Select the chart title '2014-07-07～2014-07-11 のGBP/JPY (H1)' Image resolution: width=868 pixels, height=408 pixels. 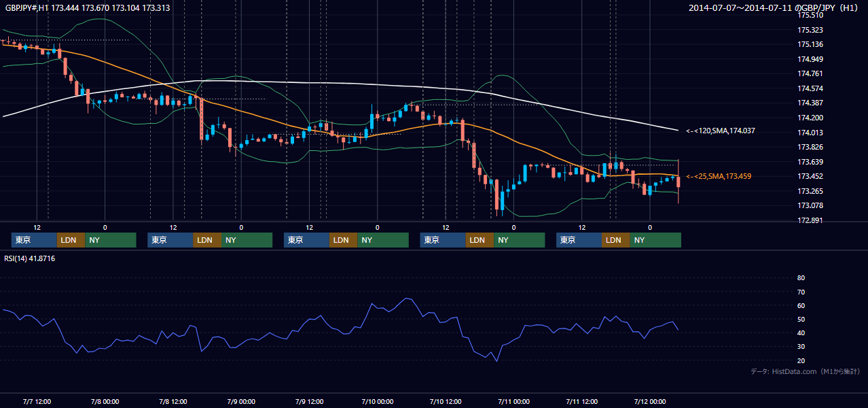tap(774, 8)
